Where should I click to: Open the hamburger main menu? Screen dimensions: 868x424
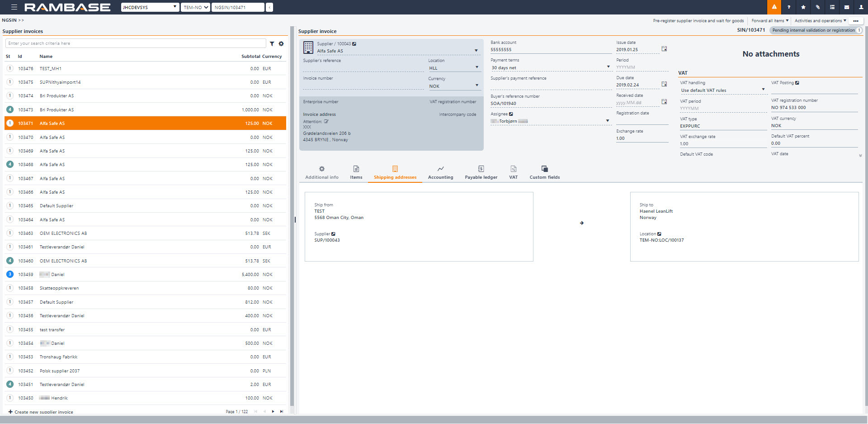(x=14, y=7)
